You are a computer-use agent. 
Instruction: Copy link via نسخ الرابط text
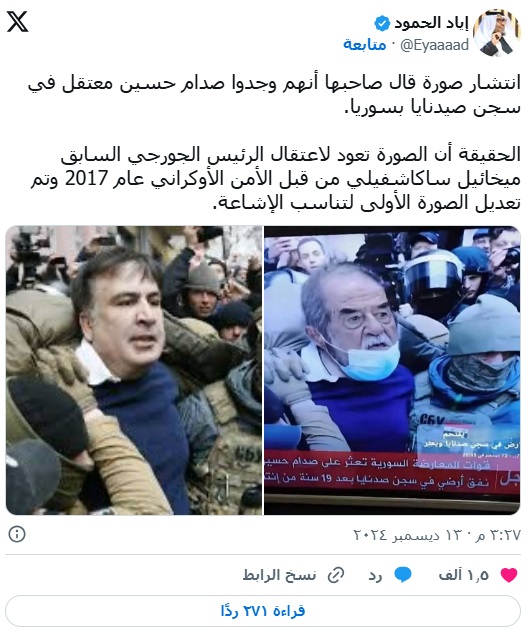(x=279, y=575)
